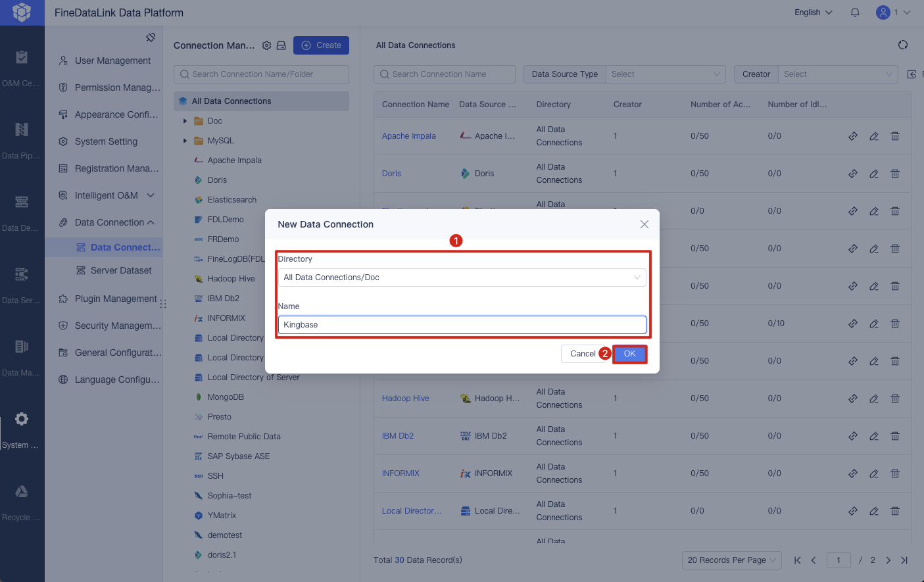The width and height of the screenshot is (924, 582).
Task: Click the export icon beside the Creator filter
Action: (x=911, y=74)
